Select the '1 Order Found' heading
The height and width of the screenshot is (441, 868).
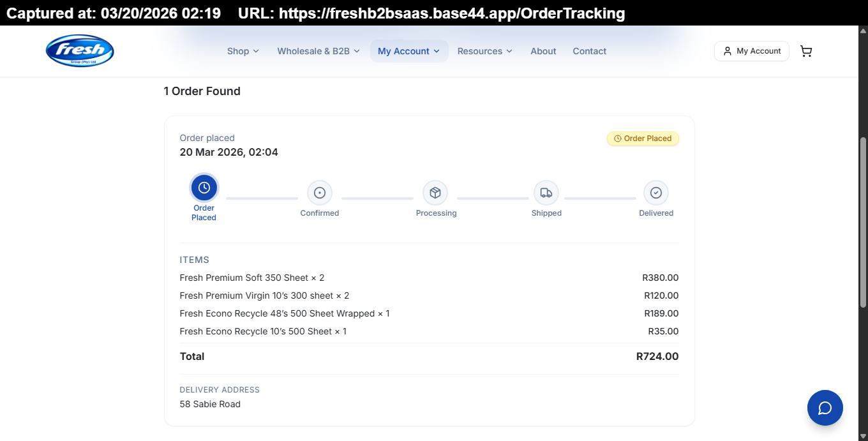202,91
